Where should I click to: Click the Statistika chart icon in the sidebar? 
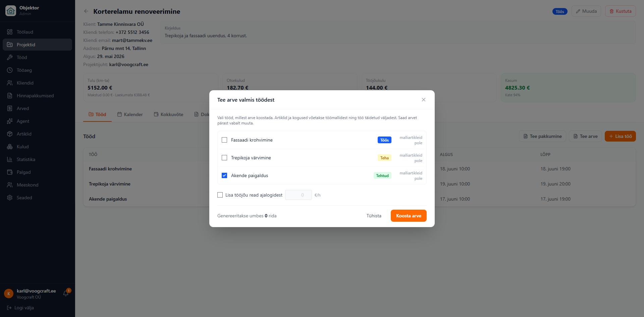coord(10,159)
